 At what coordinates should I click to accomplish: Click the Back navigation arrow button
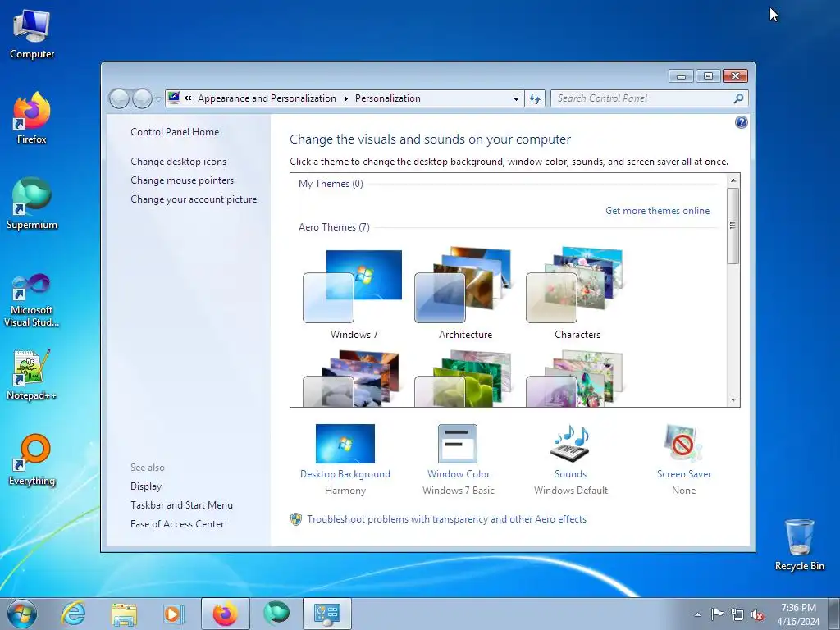119,98
